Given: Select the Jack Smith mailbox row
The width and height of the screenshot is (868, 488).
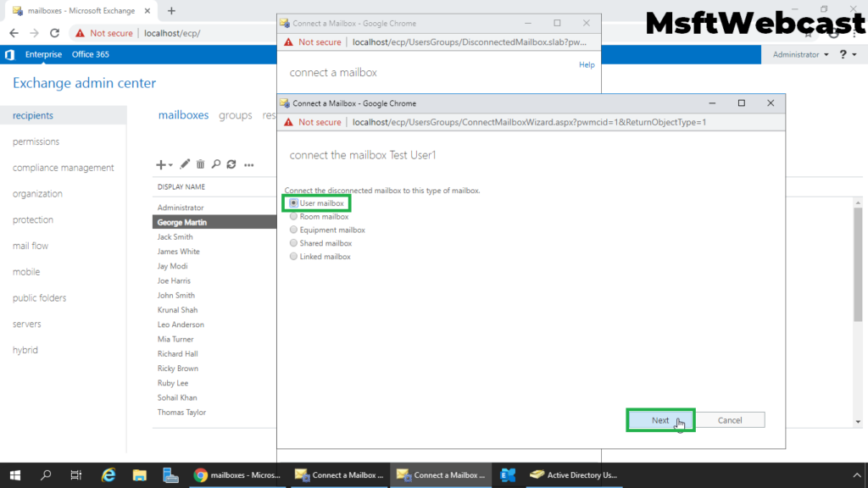Looking at the screenshot, I should coord(214,237).
